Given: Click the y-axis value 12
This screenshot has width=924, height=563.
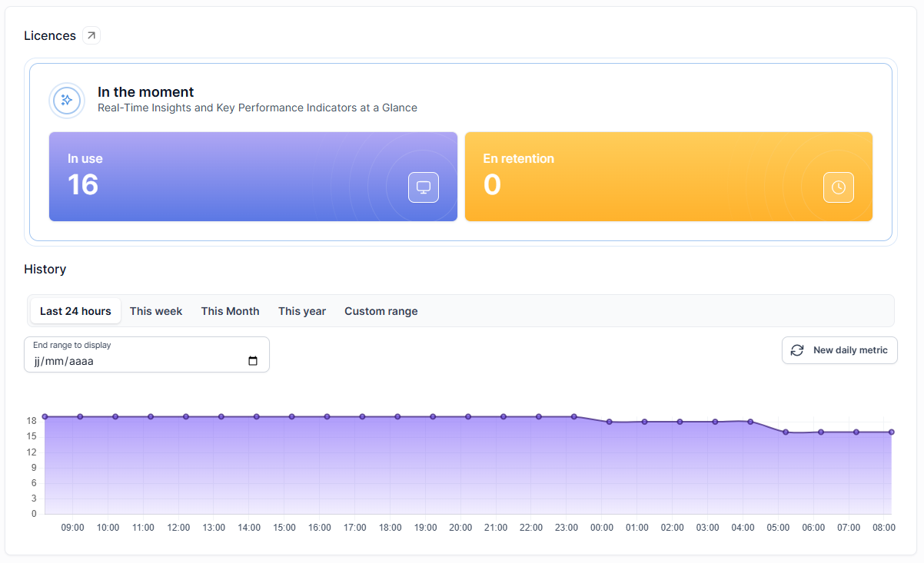Looking at the screenshot, I should pyautogui.click(x=32, y=452).
